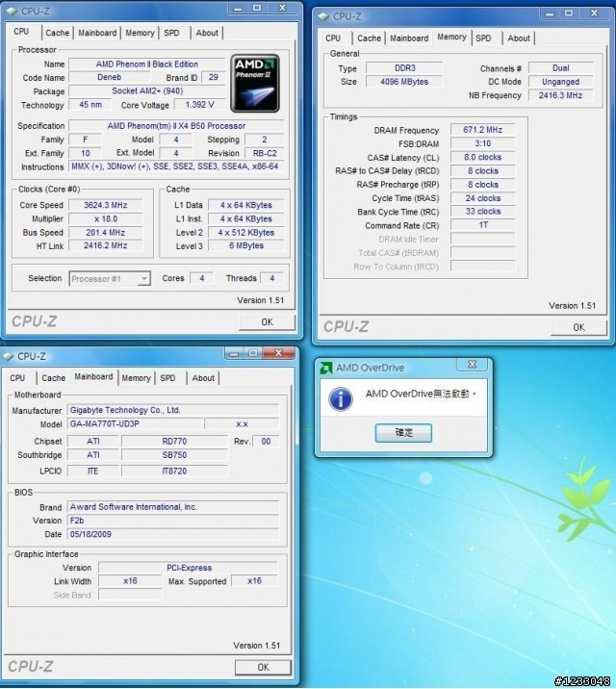Click the Specification field X4 B50 Processor
This screenshot has height=689, width=616.
(176, 126)
